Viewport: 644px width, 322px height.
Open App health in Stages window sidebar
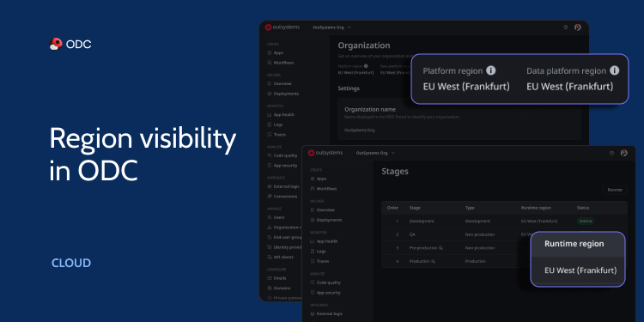click(x=324, y=241)
